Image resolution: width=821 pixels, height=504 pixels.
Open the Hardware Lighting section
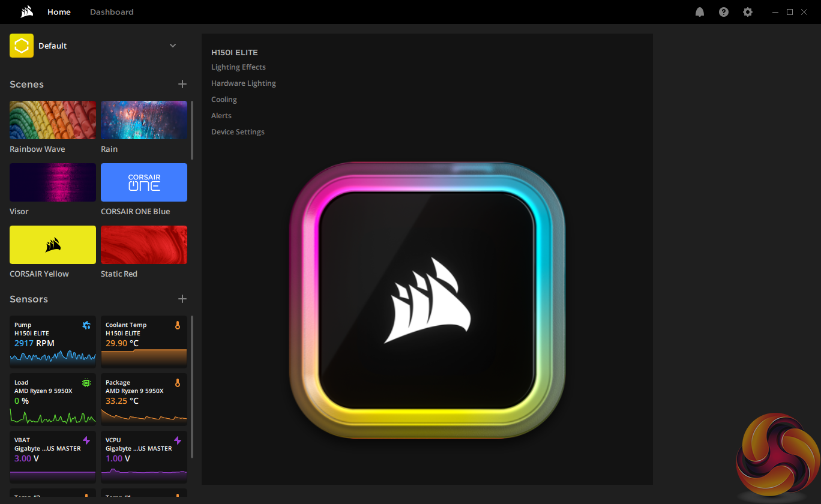tap(244, 83)
